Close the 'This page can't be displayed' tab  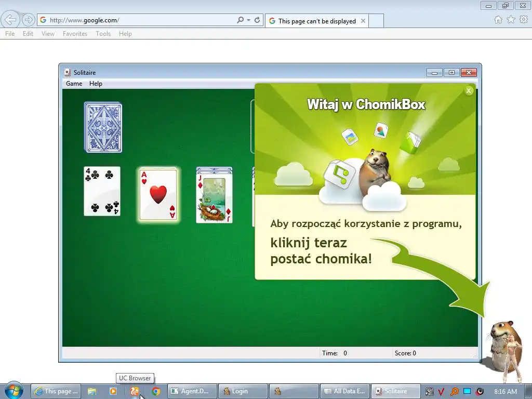click(x=363, y=21)
